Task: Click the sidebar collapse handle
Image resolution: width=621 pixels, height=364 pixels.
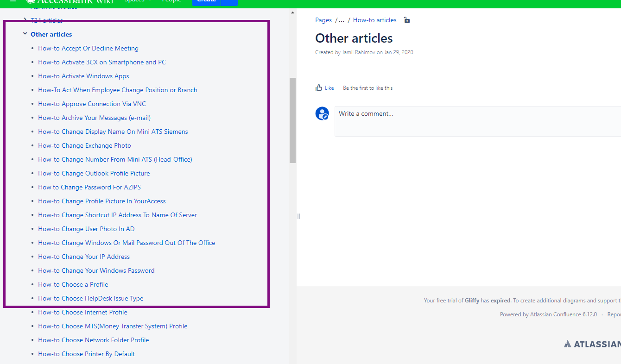Action: pyautogui.click(x=298, y=216)
